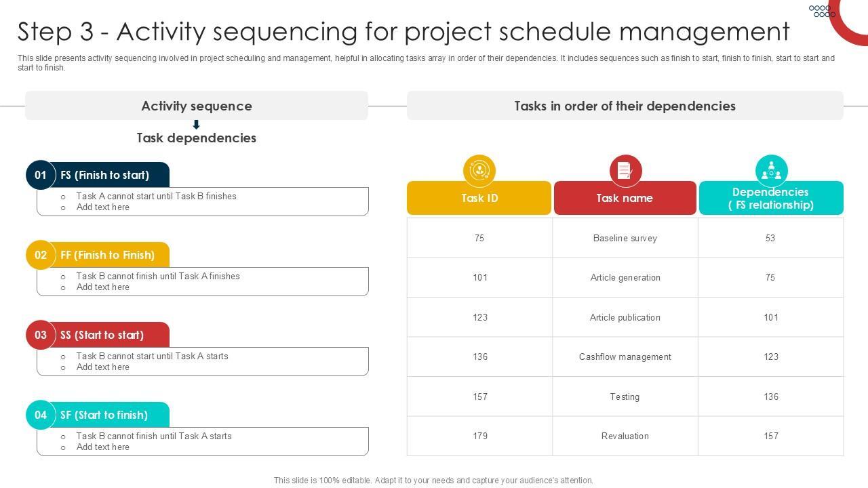
Task: Click the Cashflow management table cell
Action: (x=625, y=357)
